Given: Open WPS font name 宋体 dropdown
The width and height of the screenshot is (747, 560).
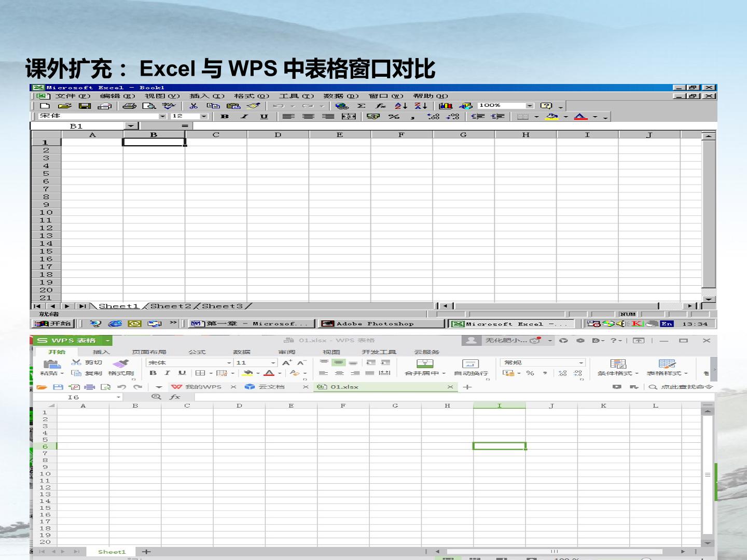Looking at the screenshot, I should click(x=229, y=363).
